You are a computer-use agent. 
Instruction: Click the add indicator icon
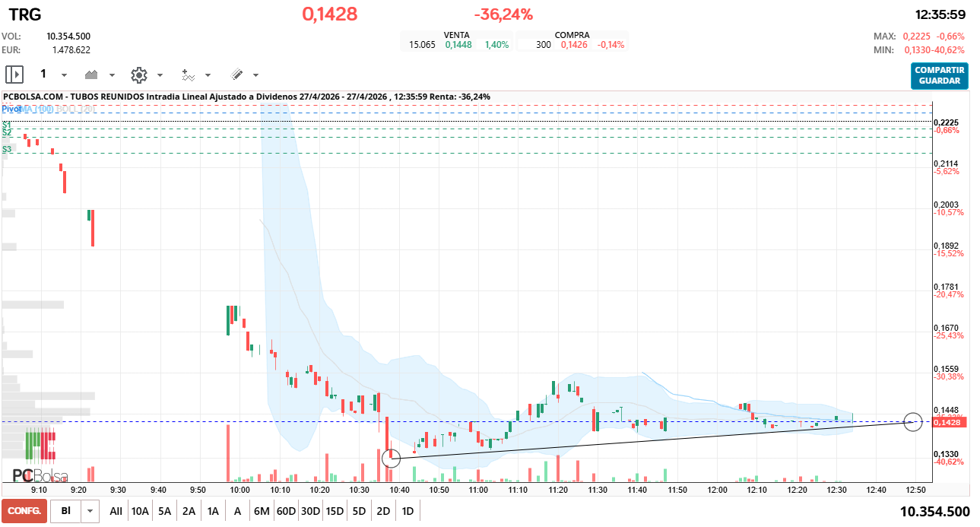pyautogui.click(x=188, y=75)
